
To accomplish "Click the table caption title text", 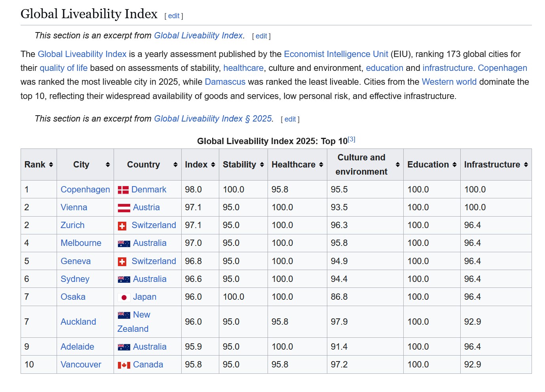I will (272, 141).
